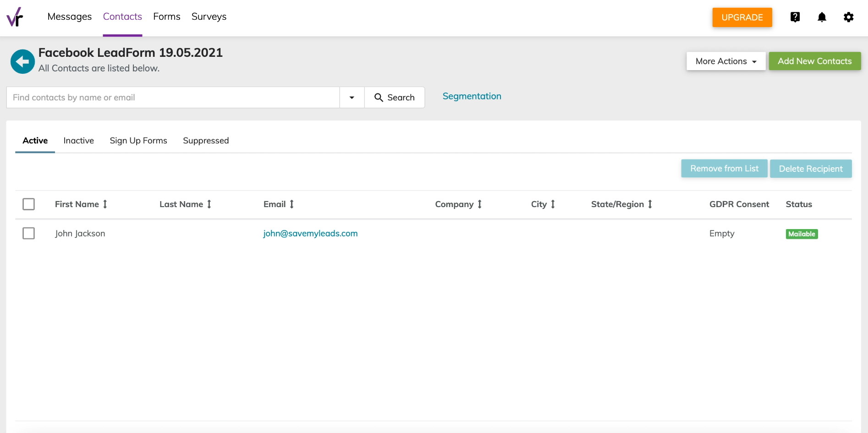Click the Segmentation link

(x=472, y=97)
